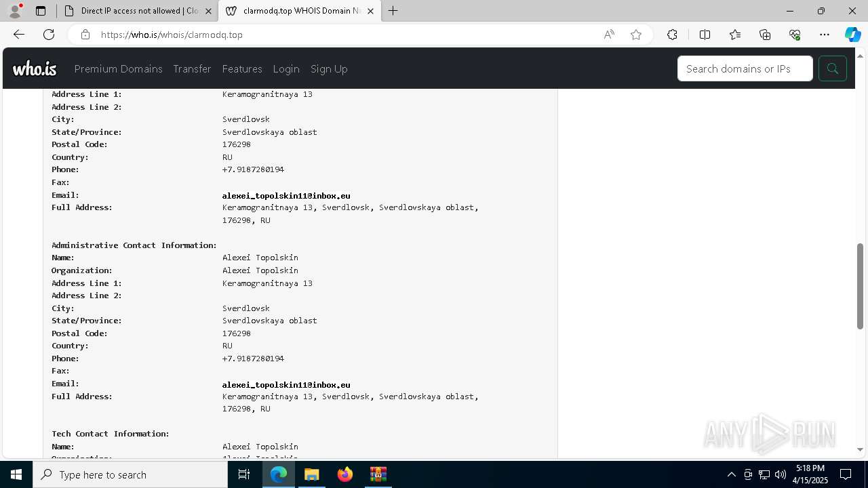Click first alexei_topolskin11@inbox.eu email
868x488 pixels.
click(286, 195)
